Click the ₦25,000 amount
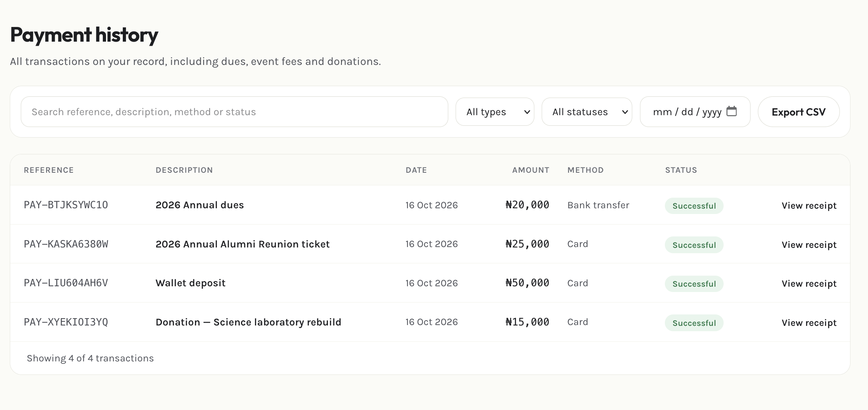Viewport: 868px width, 410px height. pos(527,244)
